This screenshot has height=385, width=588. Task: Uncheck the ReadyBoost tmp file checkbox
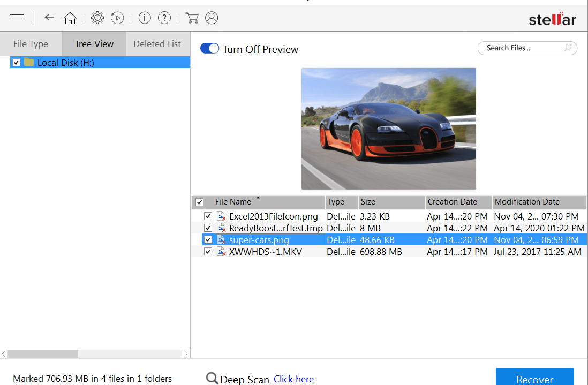(208, 228)
